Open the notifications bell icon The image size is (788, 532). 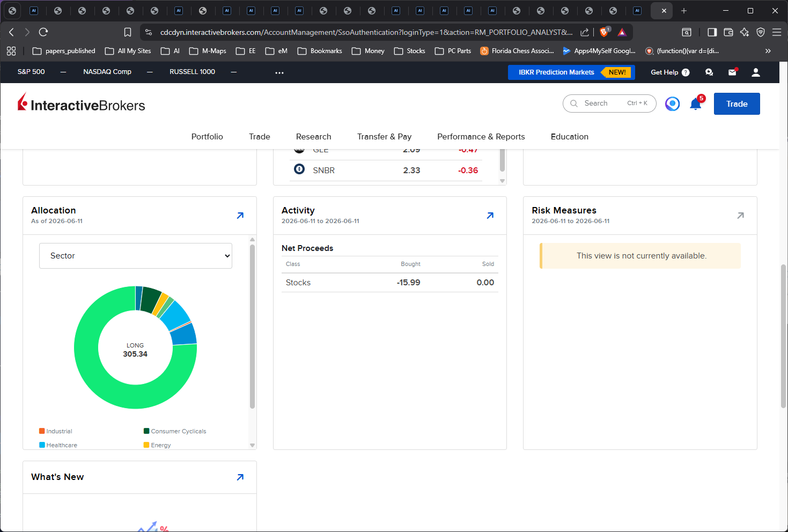696,104
